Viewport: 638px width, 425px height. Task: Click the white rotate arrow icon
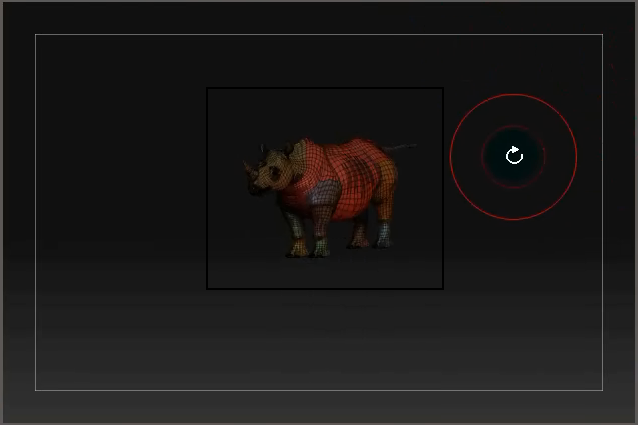pyautogui.click(x=514, y=155)
